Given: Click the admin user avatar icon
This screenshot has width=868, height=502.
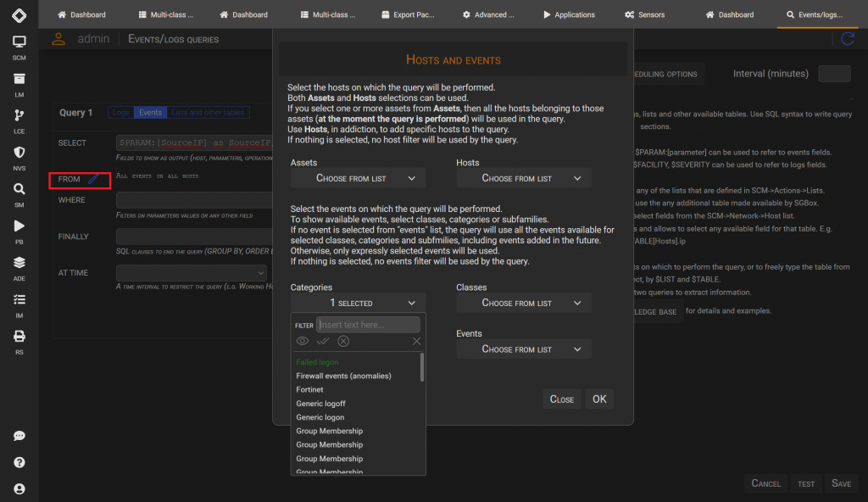Looking at the screenshot, I should tap(58, 39).
